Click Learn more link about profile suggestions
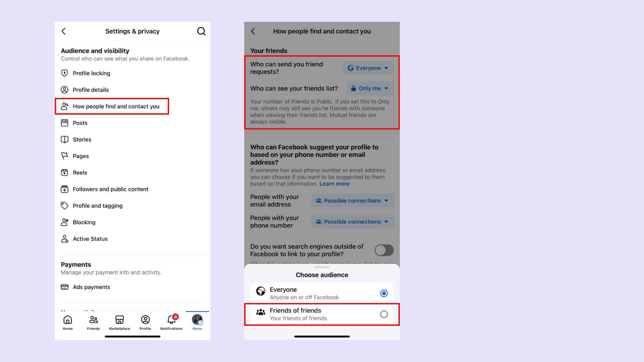 point(334,184)
